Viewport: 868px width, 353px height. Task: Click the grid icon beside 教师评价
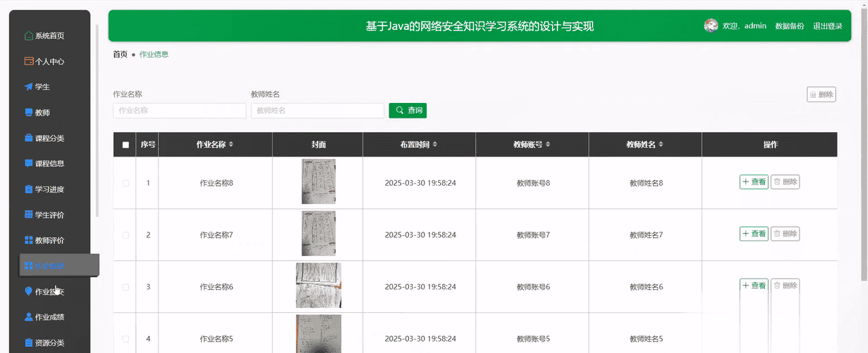click(x=28, y=240)
